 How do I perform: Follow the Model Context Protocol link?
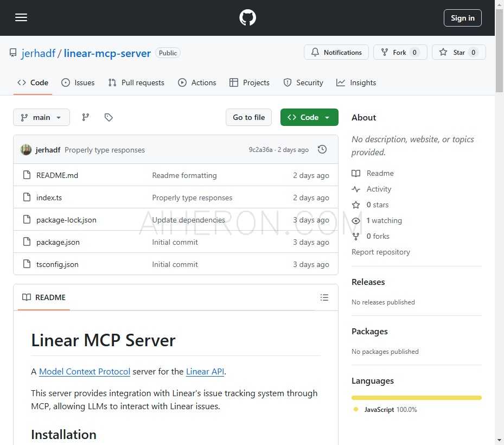pyautogui.click(x=85, y=372)
